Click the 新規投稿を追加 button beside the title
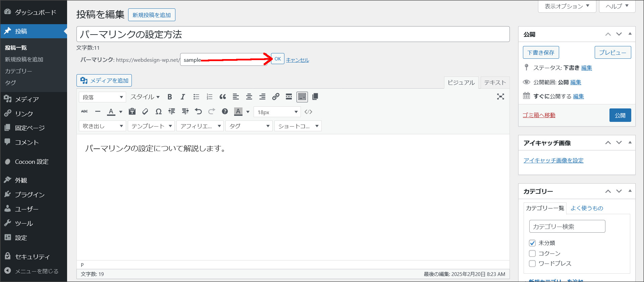This screenshot has width=644, height=282. (x=152, y=15)
